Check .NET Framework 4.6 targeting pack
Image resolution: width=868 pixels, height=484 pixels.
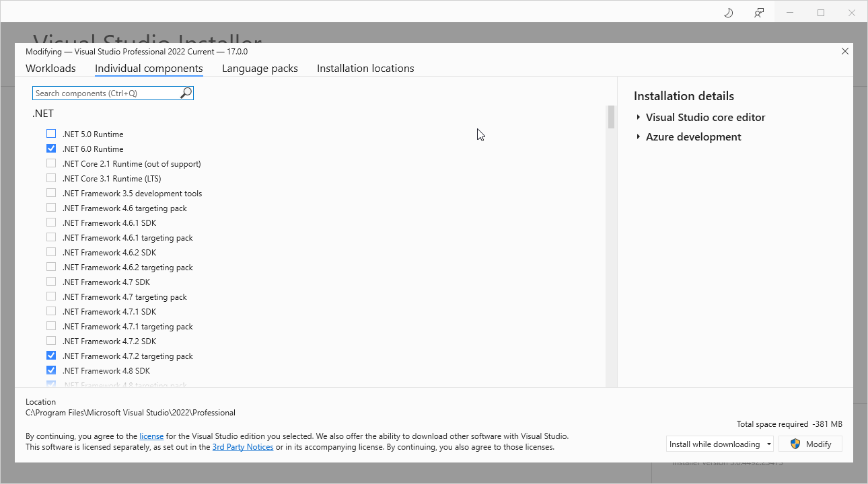(51, 208)
